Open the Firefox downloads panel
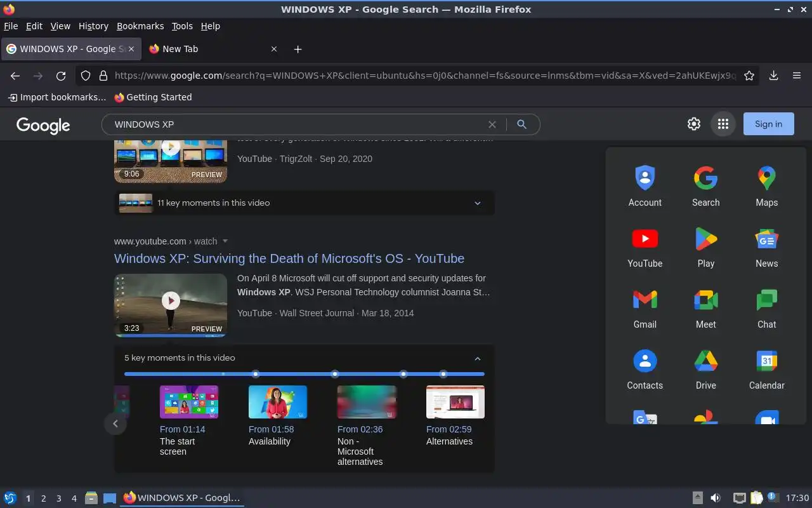812x508 pixels. point(773,76)
